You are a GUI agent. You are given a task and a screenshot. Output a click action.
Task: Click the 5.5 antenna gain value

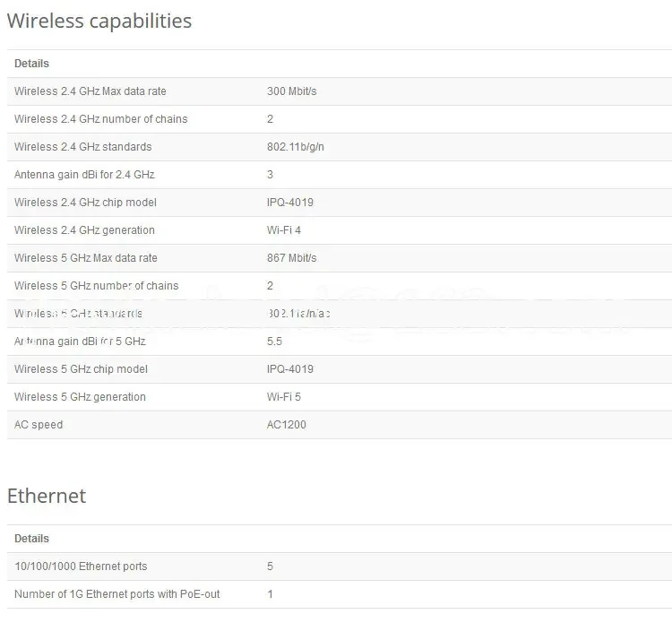275,342
